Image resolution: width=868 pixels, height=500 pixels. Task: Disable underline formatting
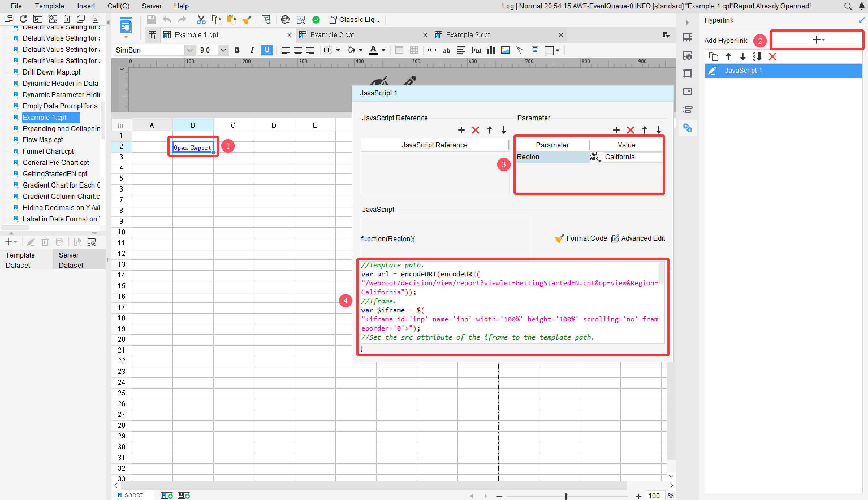point(267,50)
